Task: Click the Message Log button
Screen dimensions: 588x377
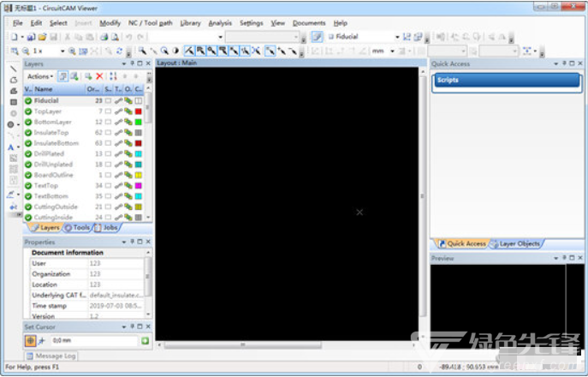Action: 51,356
